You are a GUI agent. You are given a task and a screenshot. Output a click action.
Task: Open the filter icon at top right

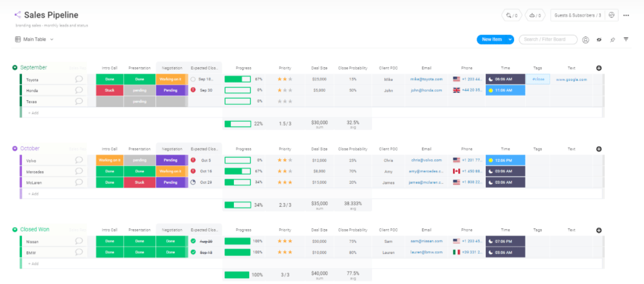tap(626, 40)
